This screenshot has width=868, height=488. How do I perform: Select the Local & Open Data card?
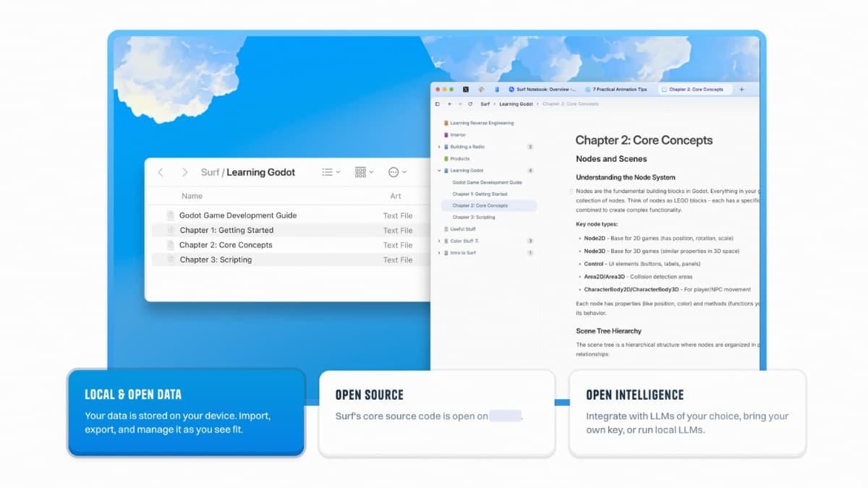[x=186, y=413]
